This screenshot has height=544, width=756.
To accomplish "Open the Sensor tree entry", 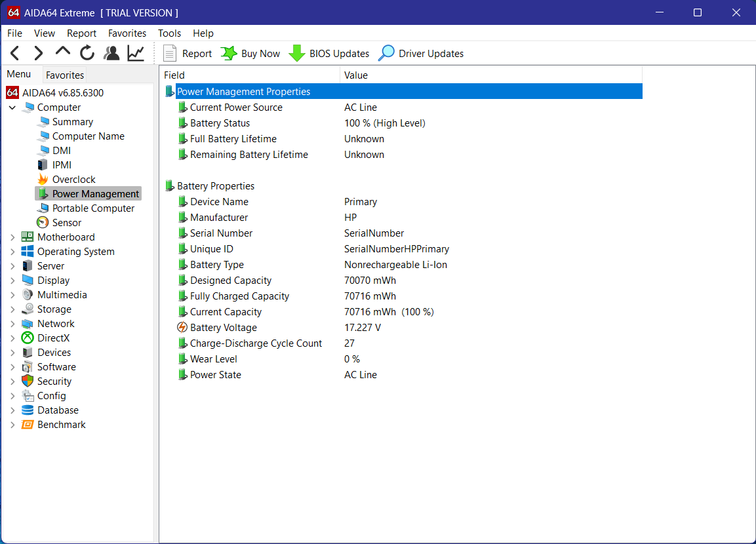I will (x=66, y=223).
